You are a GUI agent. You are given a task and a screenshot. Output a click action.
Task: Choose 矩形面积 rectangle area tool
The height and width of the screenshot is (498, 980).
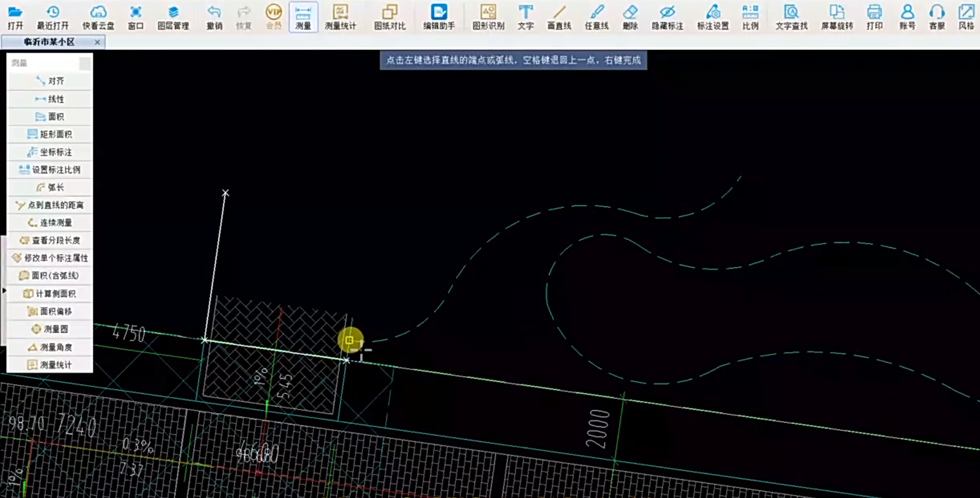pyautogui.click(x=50, y=134)
